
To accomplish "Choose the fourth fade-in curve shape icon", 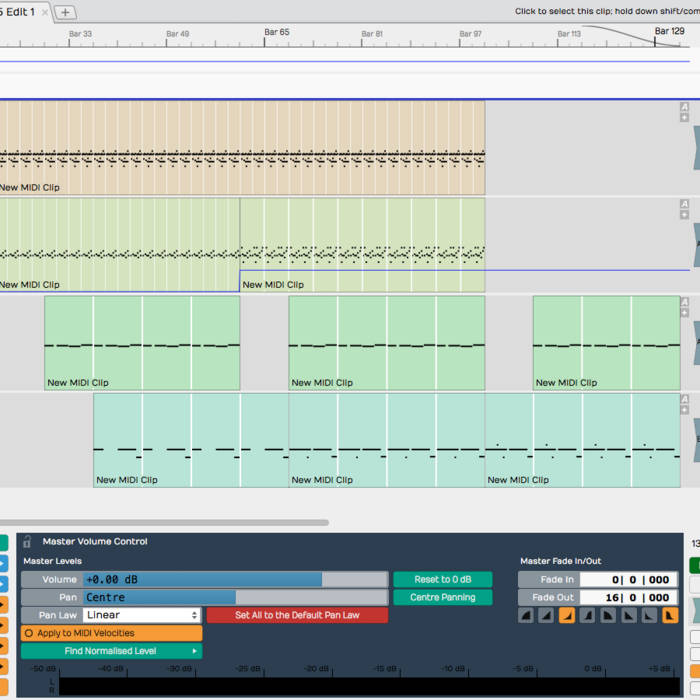I will pos(588,616).
